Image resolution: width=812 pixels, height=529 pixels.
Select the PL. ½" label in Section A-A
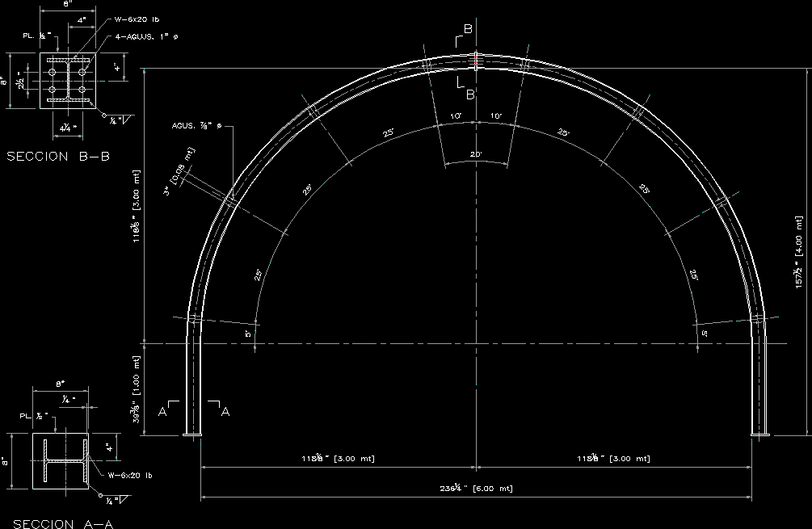coord(36,415)
